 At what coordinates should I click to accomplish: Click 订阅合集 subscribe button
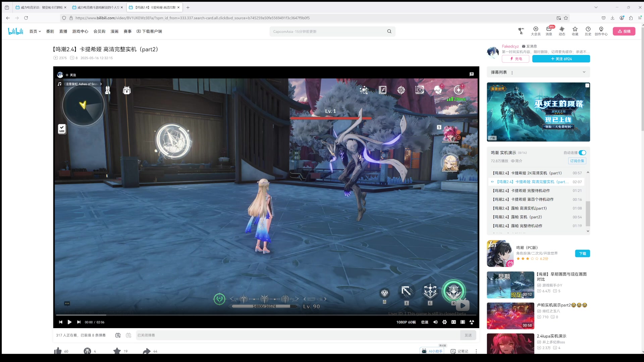tap(577, 161)
